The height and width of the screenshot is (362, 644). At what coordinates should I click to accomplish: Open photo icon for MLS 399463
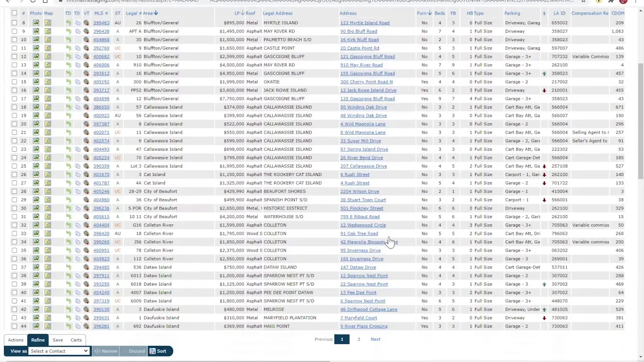click(36, 23)
